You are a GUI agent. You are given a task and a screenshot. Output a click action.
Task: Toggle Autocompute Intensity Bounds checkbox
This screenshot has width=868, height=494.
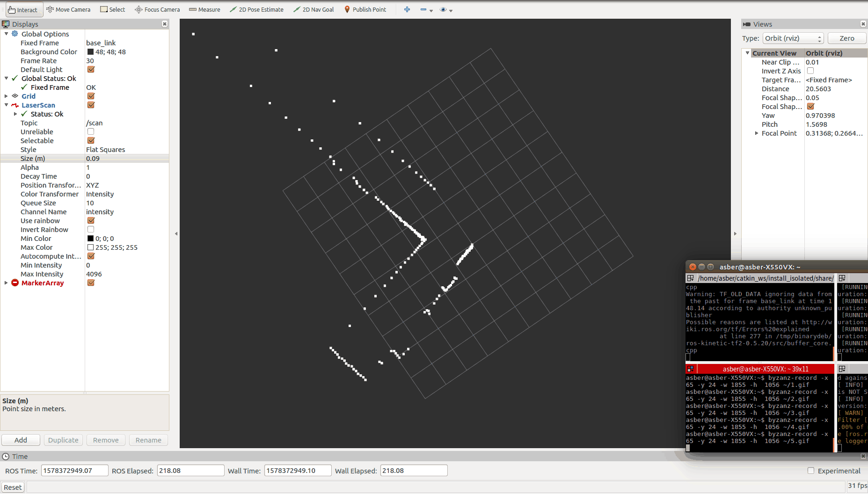point(91,256)
